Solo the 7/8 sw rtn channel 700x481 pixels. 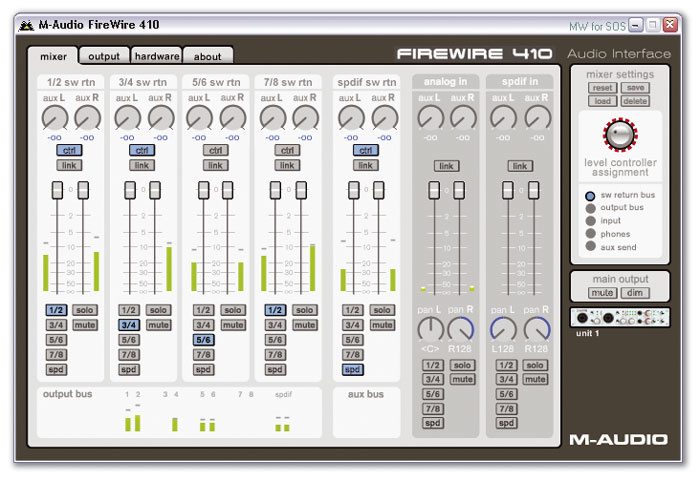305,310
